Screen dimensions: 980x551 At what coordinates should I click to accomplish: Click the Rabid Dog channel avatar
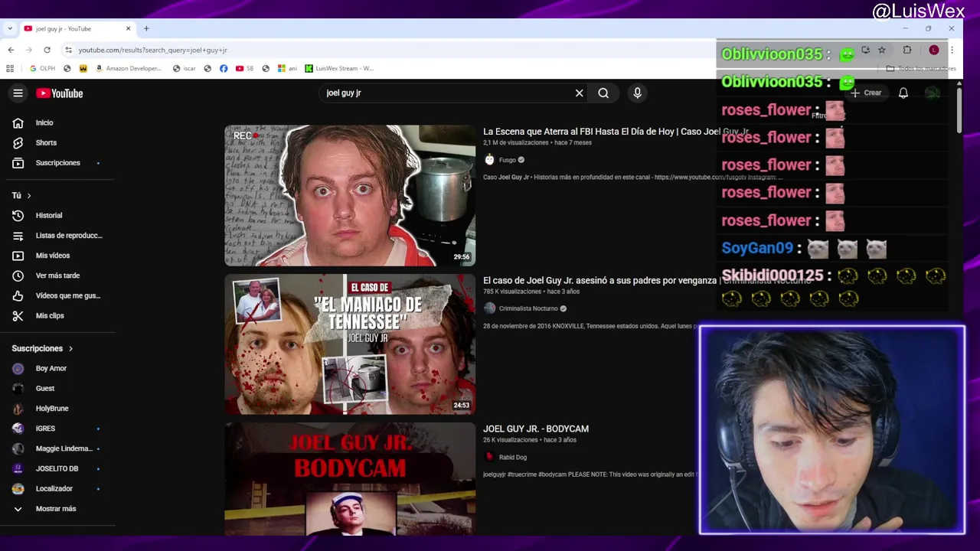tap(490, 457)
